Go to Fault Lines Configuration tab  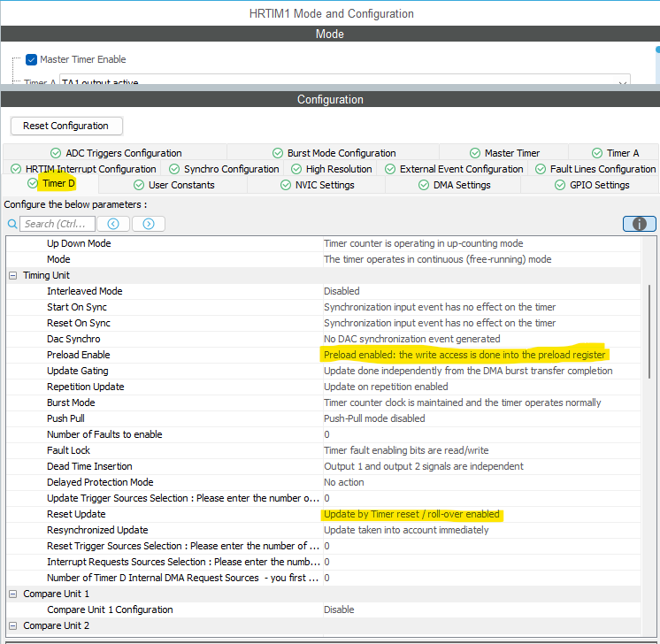[595, 169]
